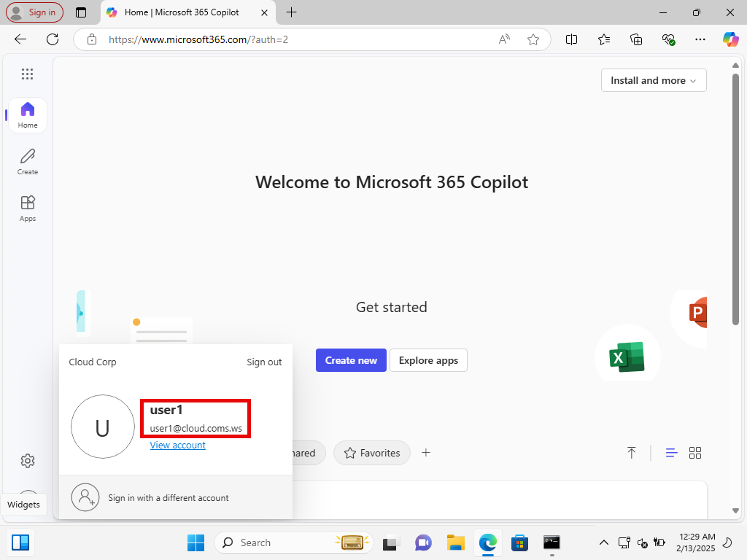Go to Home in the left sidebar
The height and width of the screenshot is (560, 747).
28,115
